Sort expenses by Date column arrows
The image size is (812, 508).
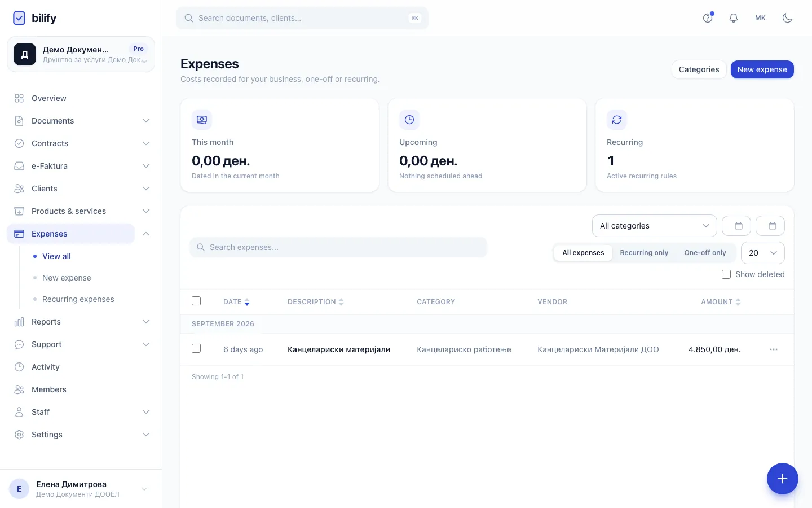coord(247,302)
